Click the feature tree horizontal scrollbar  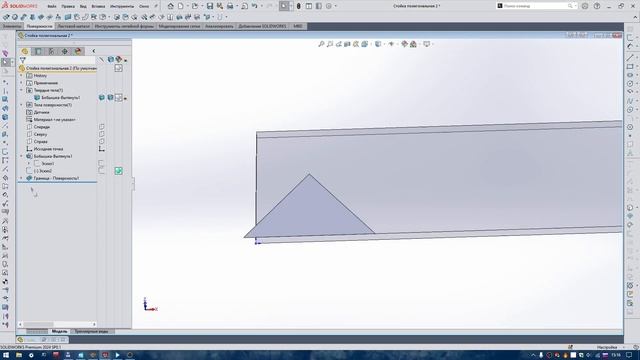[57, 324]
